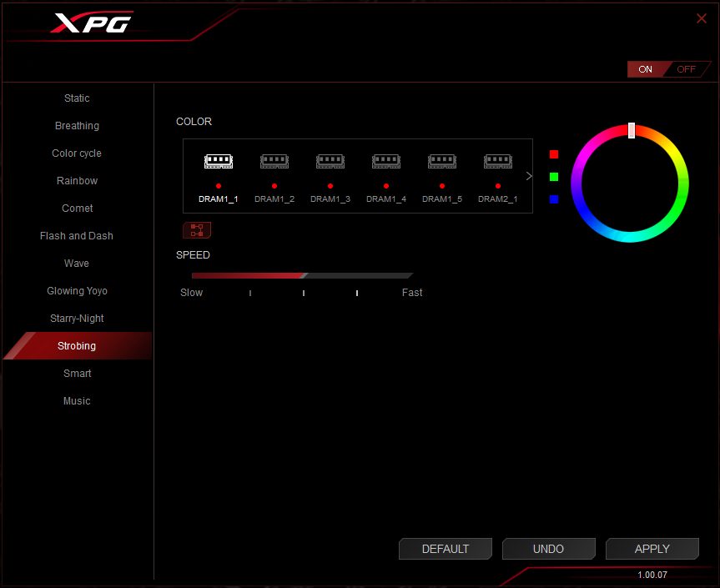
Task: Select the DRAM1_4 memory module icon
Action: 386,162
